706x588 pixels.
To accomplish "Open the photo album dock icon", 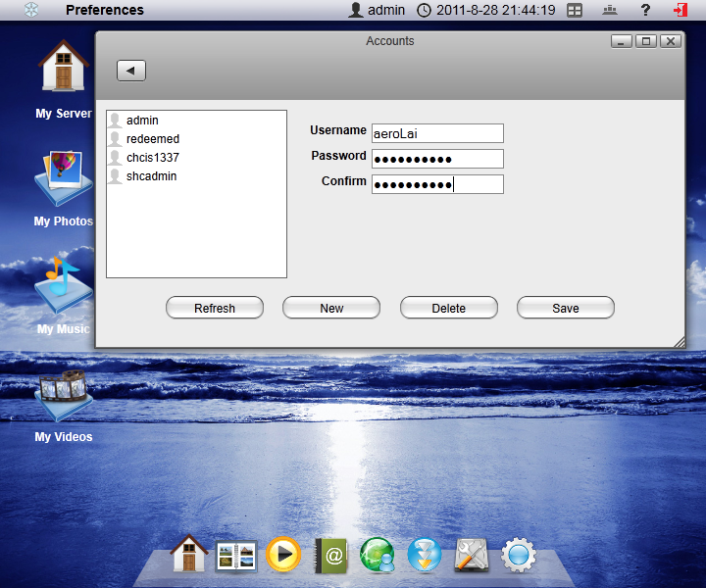I will [x=235, y=556].
